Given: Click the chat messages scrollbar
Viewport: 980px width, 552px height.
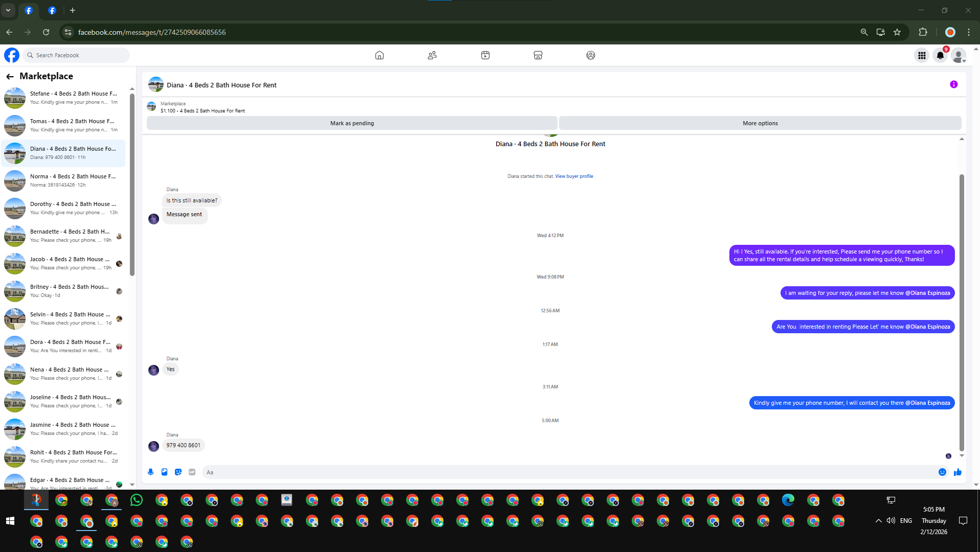Looking at the screenshot, I should (962, 312).
